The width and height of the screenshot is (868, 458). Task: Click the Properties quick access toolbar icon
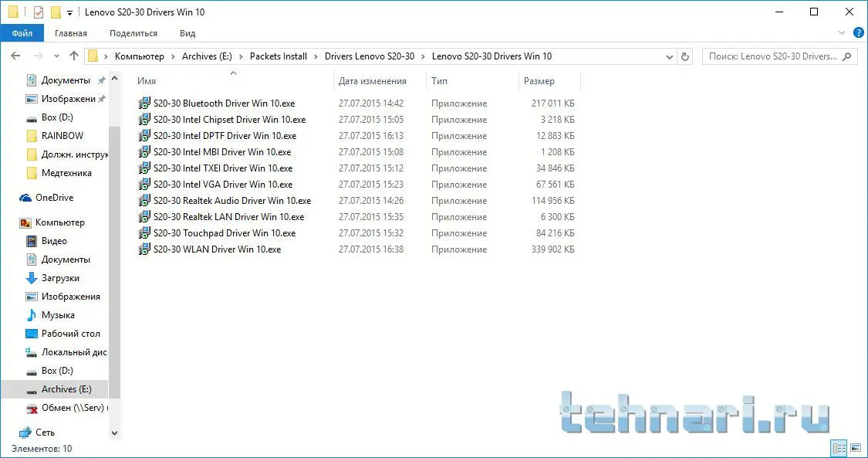(39, 12)
